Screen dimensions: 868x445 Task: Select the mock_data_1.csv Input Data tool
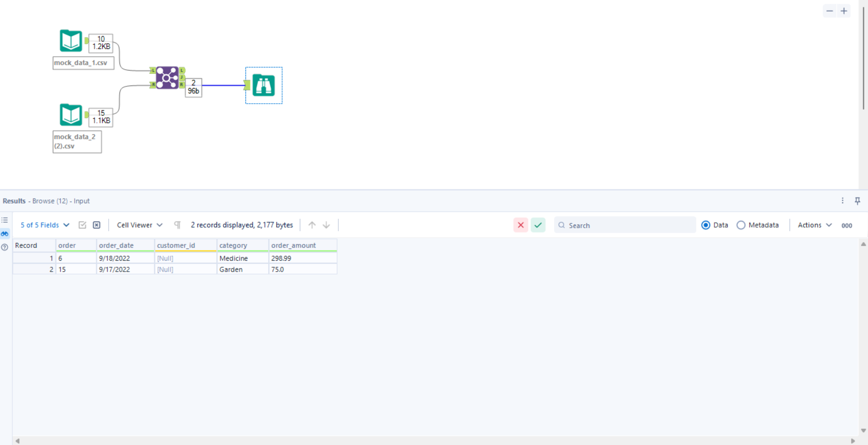[71, 41]
